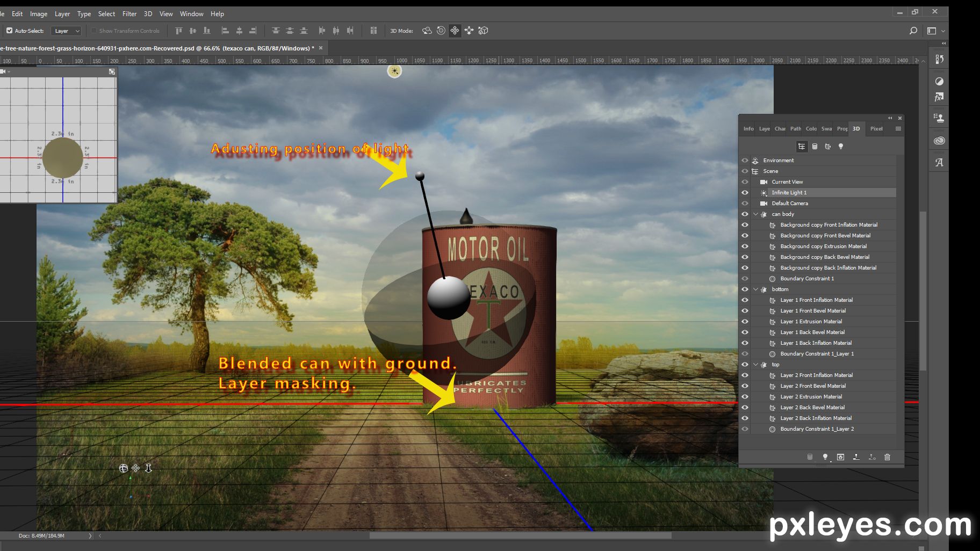Click the add new light icon at panel bottom
980x551 pixels.
[x=825, y=457]
